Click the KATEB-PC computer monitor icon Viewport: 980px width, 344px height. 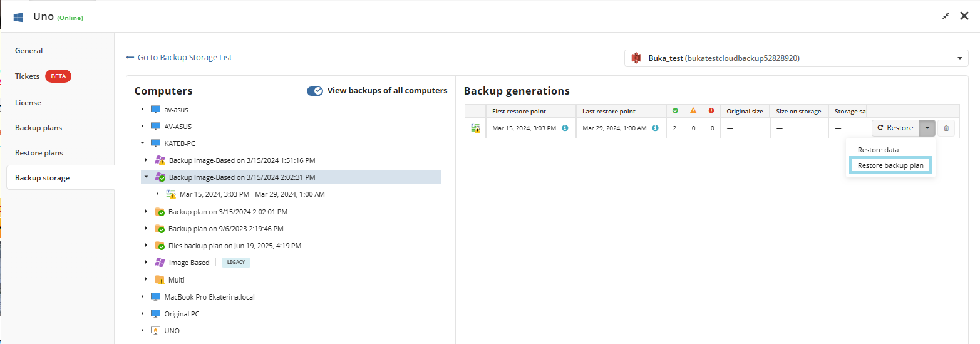pyautogui.click(x=155, y=143)
